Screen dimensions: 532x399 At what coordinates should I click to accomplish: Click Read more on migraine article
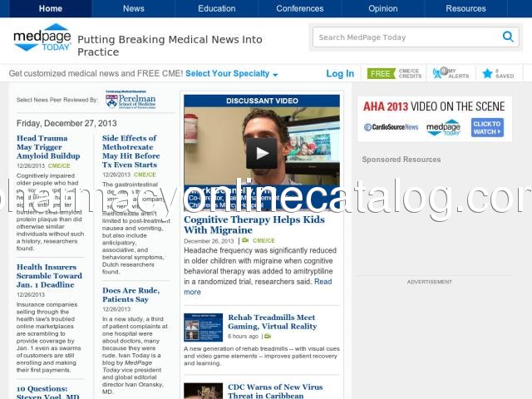pos(258,287)
